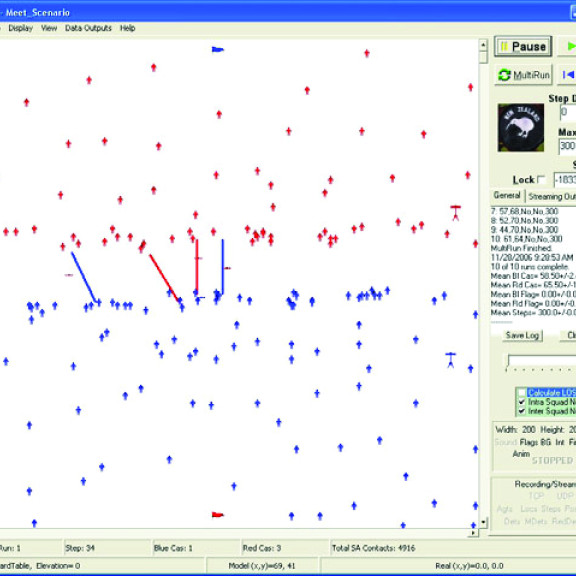Click the red waypoint marker on right side
Image resolution: width=576 pixels, height=576 pixels.
(456, 213)
